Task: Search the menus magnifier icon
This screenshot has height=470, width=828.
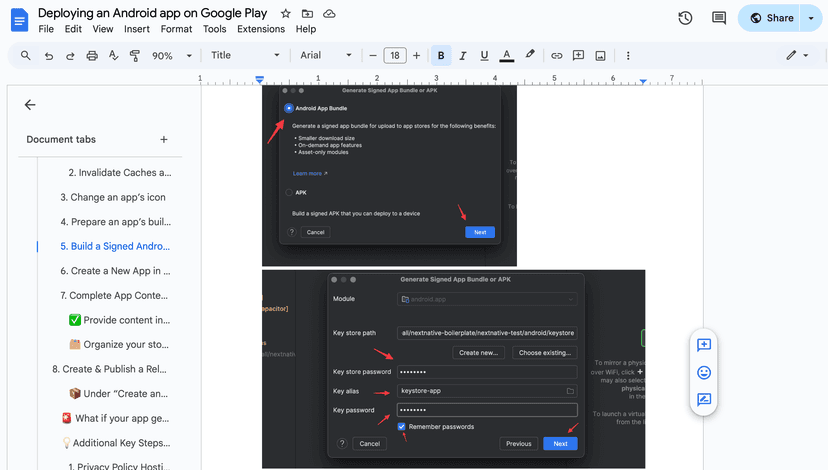Action: point(25,55)
